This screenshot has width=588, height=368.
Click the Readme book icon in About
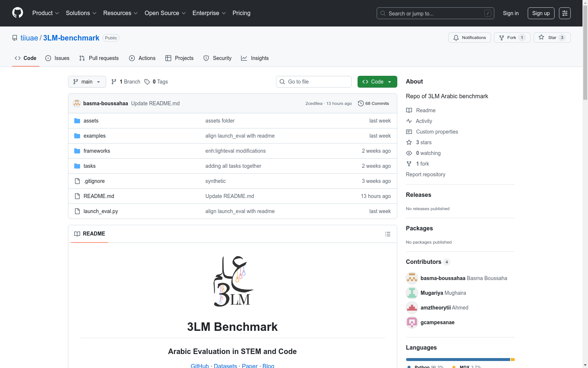[x=409, y=110]
